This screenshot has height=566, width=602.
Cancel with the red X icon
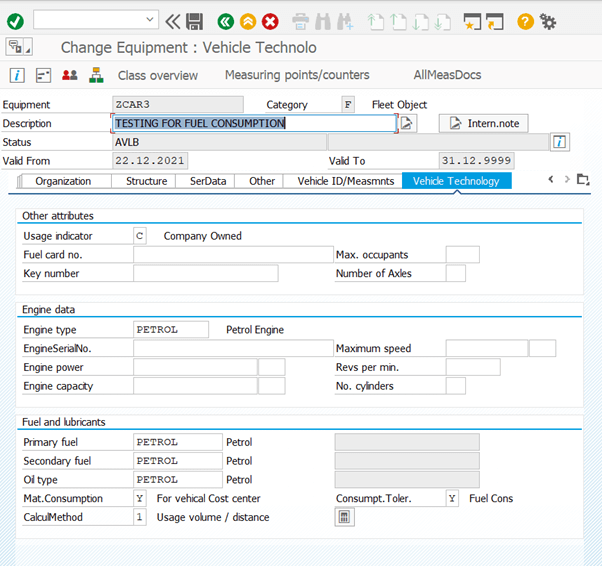270,22
